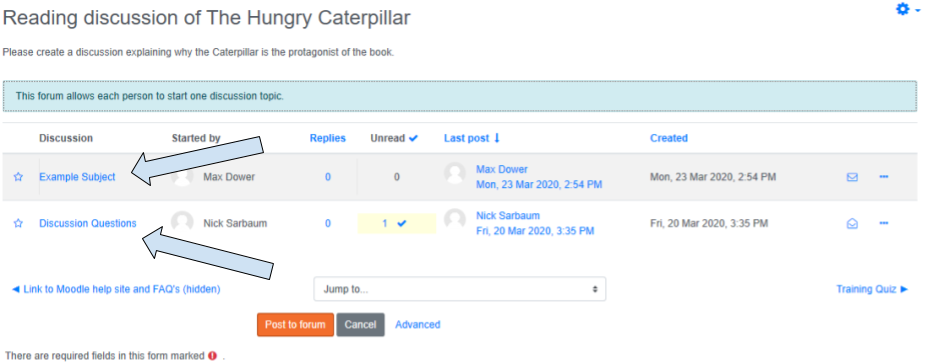Click the Last post sort arrow

[497, 138]
